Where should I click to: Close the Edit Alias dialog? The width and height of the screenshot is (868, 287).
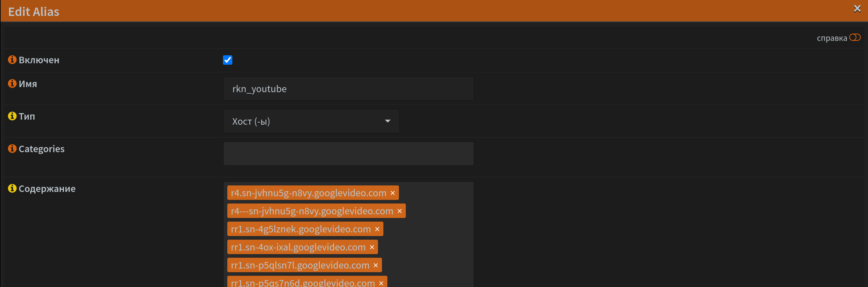click(857, 9)
